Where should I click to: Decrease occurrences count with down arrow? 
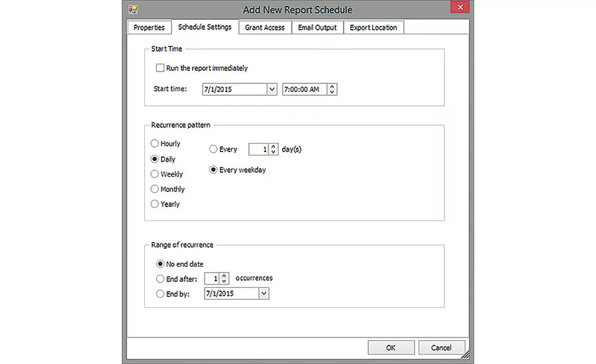coord(224,281)
